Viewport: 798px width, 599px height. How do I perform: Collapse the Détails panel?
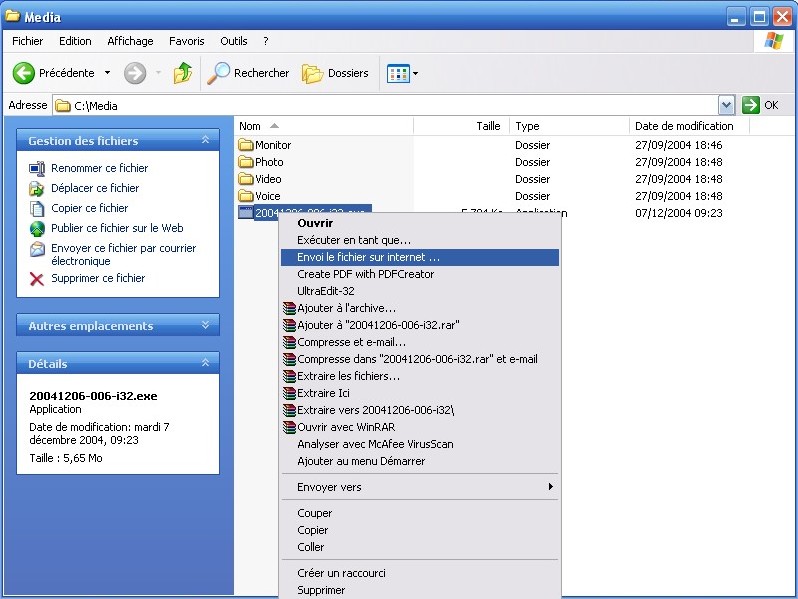point(205,364)
